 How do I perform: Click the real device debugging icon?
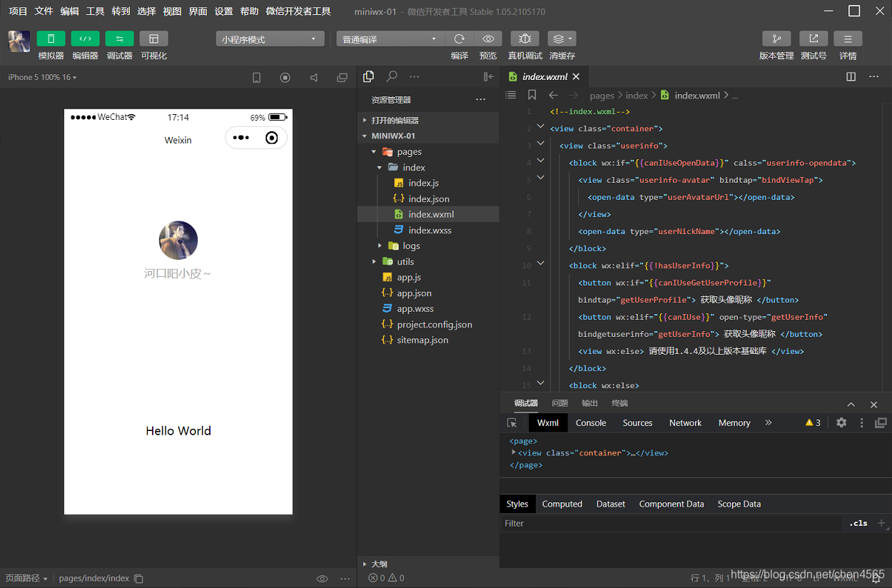pos(525,39)
